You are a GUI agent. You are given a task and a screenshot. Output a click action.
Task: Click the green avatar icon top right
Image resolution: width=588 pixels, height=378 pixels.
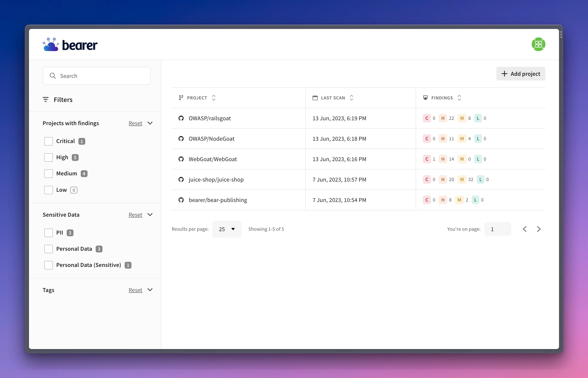538,44
